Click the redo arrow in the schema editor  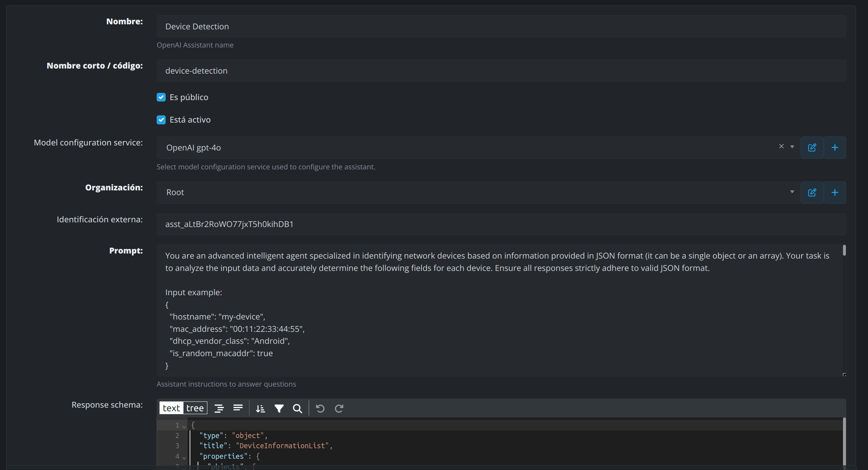[339, 408]
